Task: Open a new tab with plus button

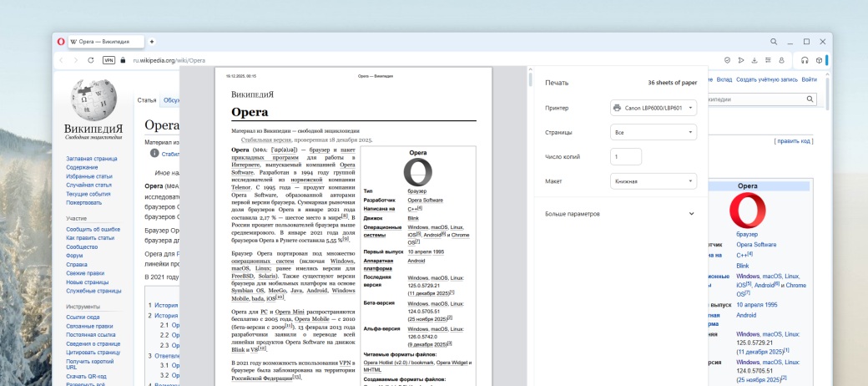Action: point(152,42)
